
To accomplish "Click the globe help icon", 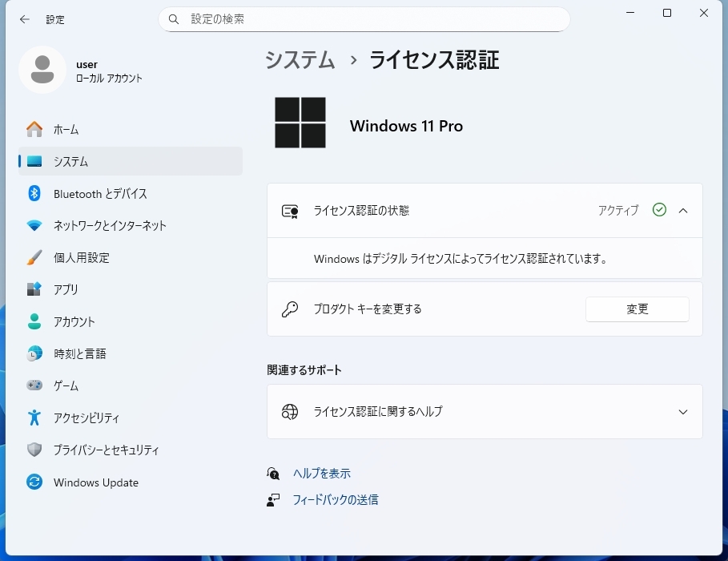I will pyautogui.click(x=290, y=412).
